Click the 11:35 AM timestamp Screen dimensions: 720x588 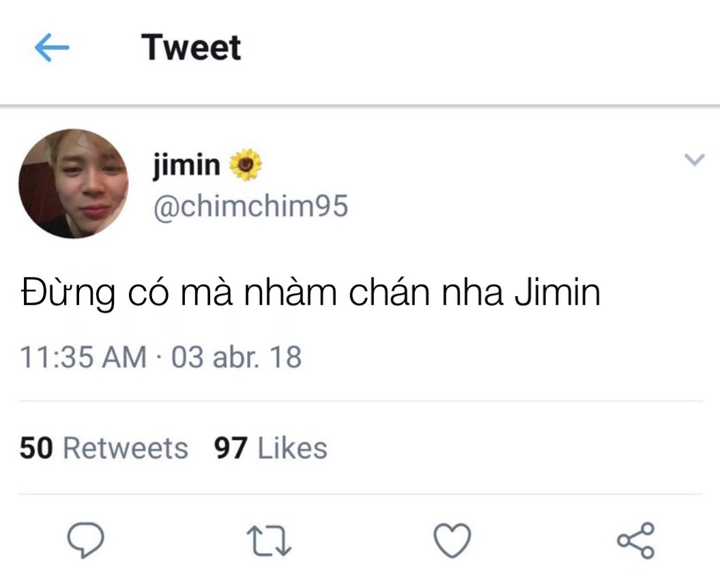tap(83, 357)
